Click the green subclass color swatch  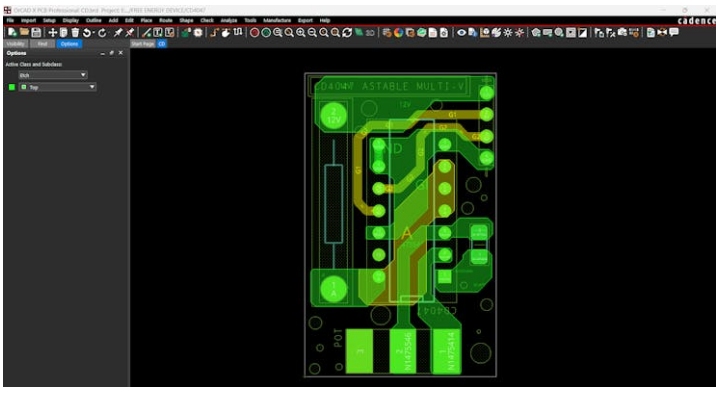pos(12,87)
